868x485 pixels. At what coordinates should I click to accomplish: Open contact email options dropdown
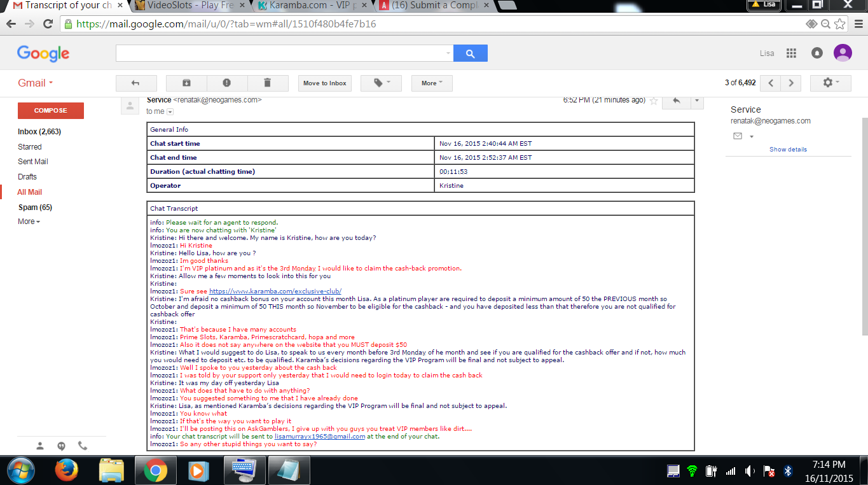click(x=751, y=136)
